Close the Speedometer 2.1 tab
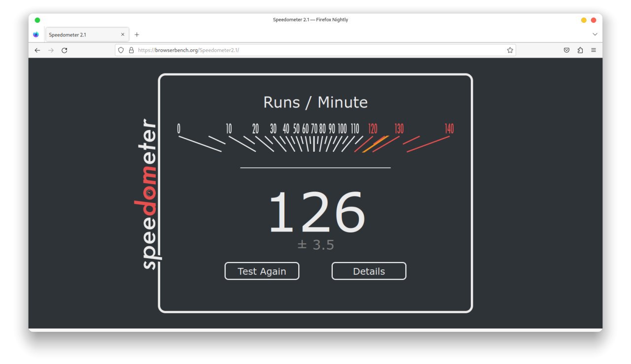This screenshot has width=631, height=364. coord(123,34)
